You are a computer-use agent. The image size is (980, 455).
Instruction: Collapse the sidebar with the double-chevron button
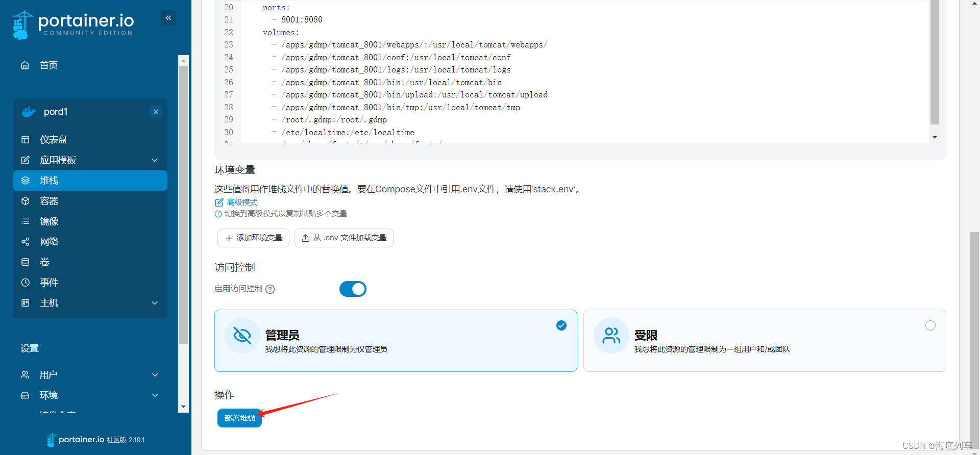[168, 18]
